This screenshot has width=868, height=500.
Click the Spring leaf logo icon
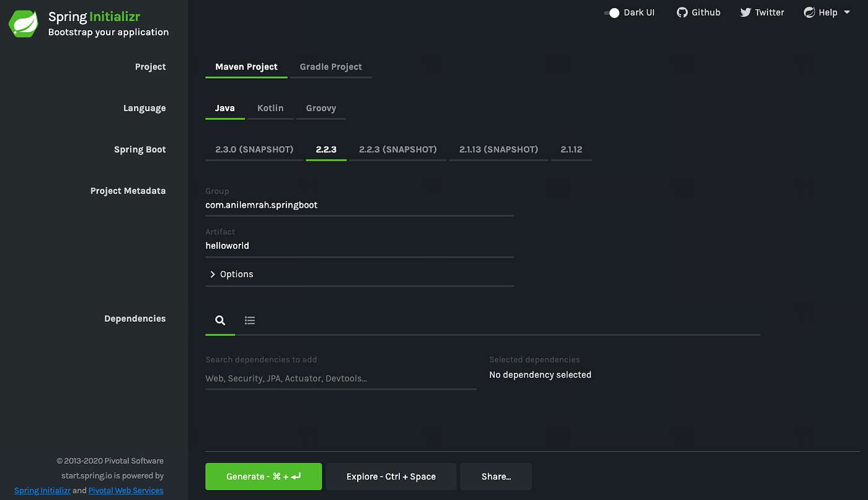point(24,24)
